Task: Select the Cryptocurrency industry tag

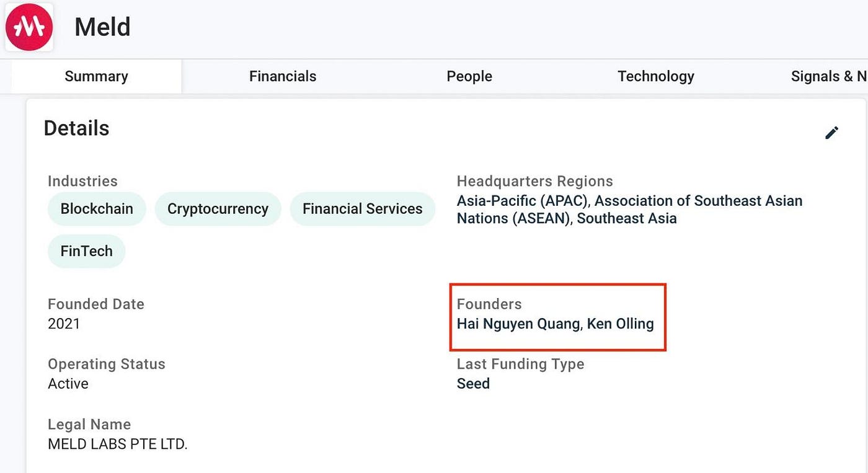Action: [x=218, y=209]
